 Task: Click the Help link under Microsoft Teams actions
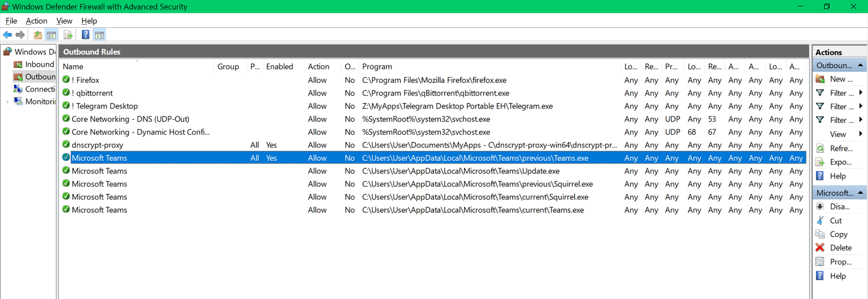point(837,276)
